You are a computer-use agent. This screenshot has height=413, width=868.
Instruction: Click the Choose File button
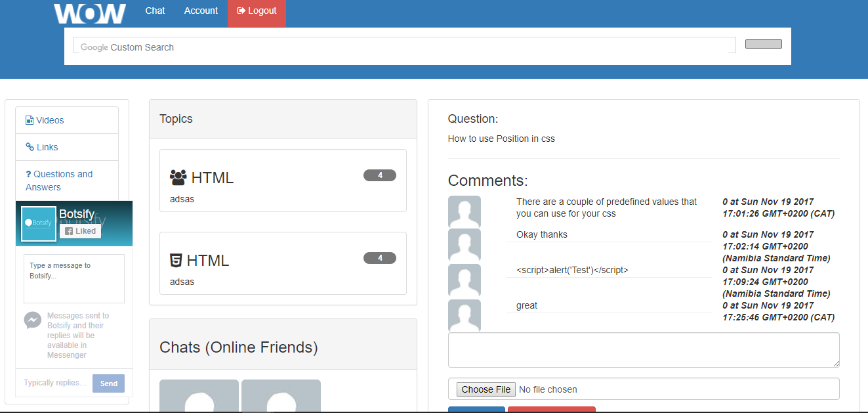[486, 389]
